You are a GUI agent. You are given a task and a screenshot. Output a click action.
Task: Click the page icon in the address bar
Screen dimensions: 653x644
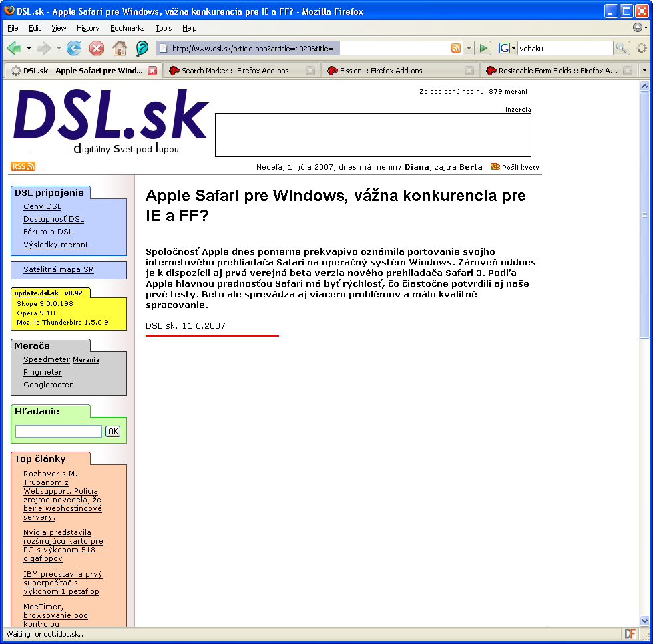(163, 48)
